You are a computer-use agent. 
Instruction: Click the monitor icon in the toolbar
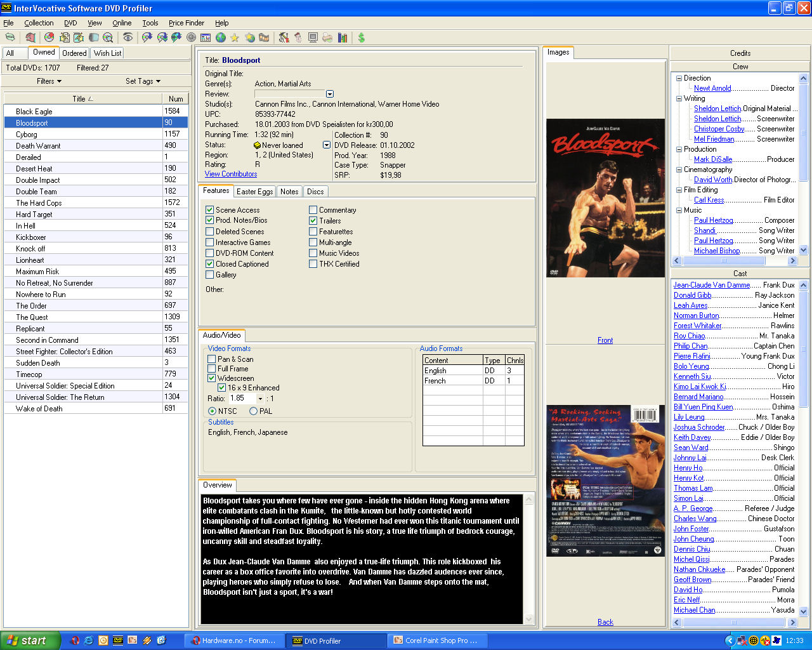tap(313, 38)
